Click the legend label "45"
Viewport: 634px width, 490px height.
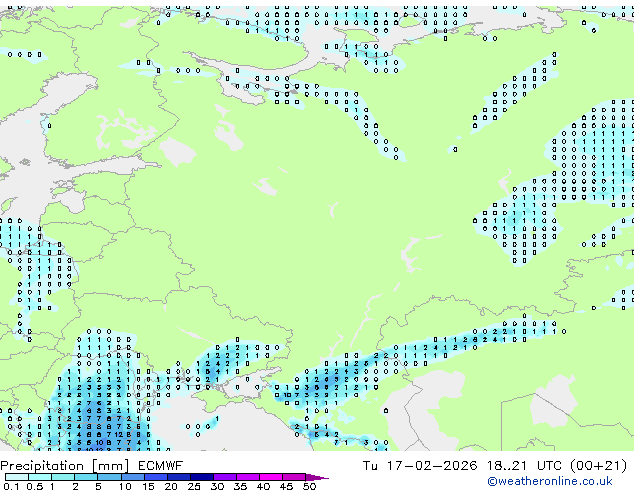[287, 486]
